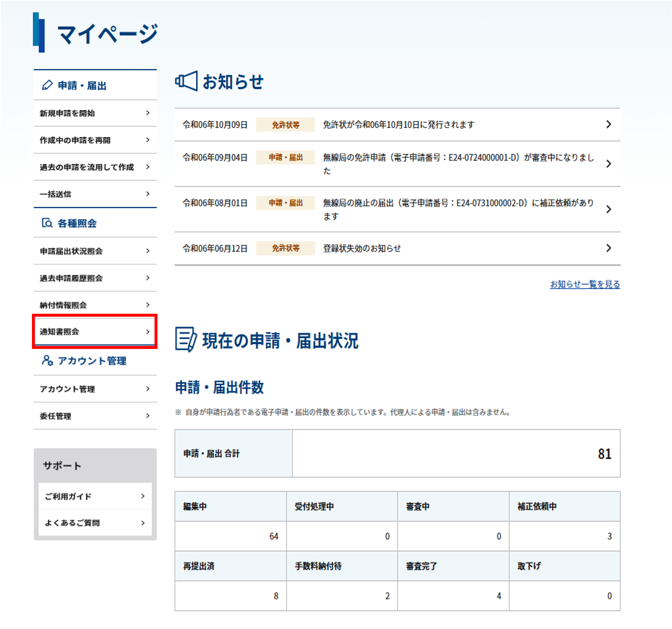Screen dimensions: 672x629
Task: Open アカウント管理 menu item below heading
Action: pos(95,389)
